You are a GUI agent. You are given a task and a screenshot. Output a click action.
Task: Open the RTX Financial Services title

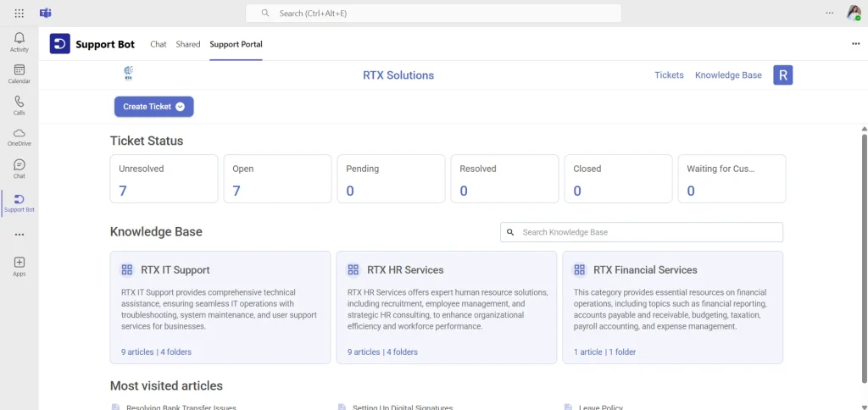[645, 270]
